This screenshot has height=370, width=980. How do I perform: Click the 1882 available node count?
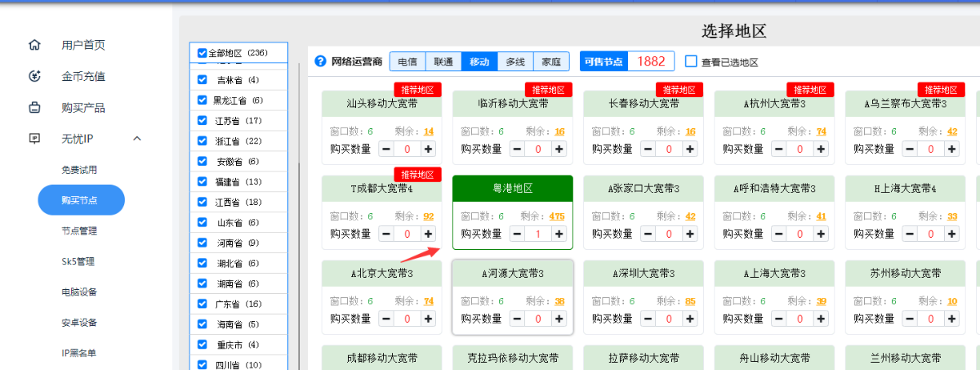pos(651,61)
